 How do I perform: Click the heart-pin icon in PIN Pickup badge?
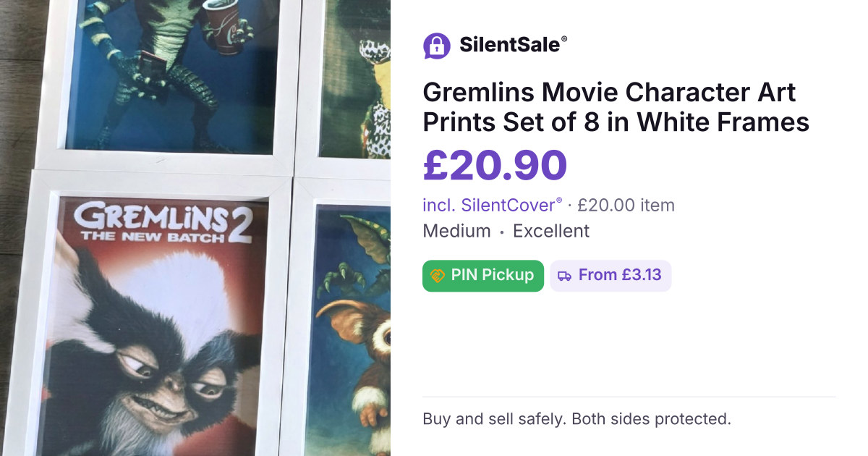pos(437,276)
